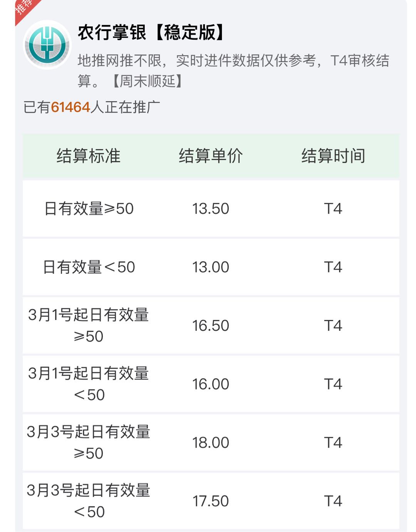Screen dimensions: 416x532
Task: Tap the 3月1号起日有效量≥50 row label
Action: click(x=89, y=325)
